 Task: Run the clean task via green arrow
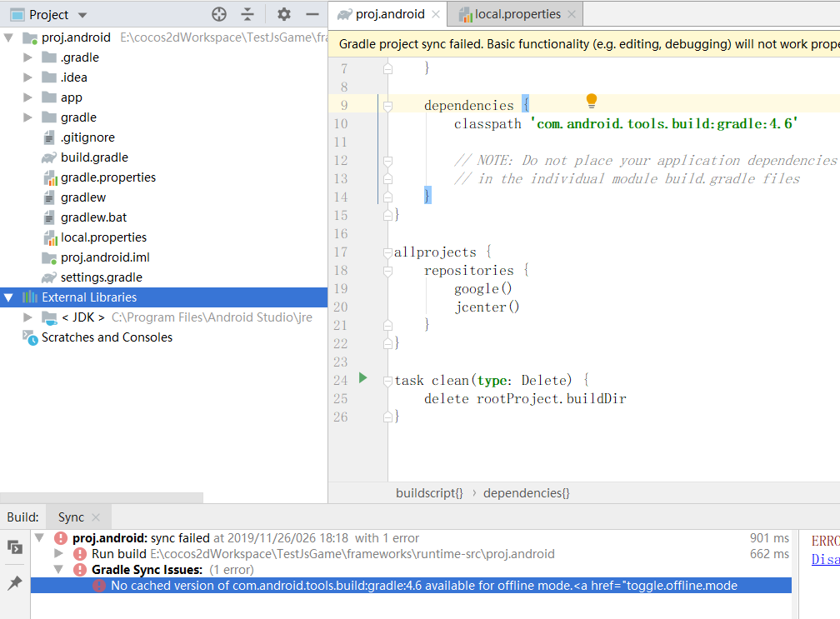[362, 378]
